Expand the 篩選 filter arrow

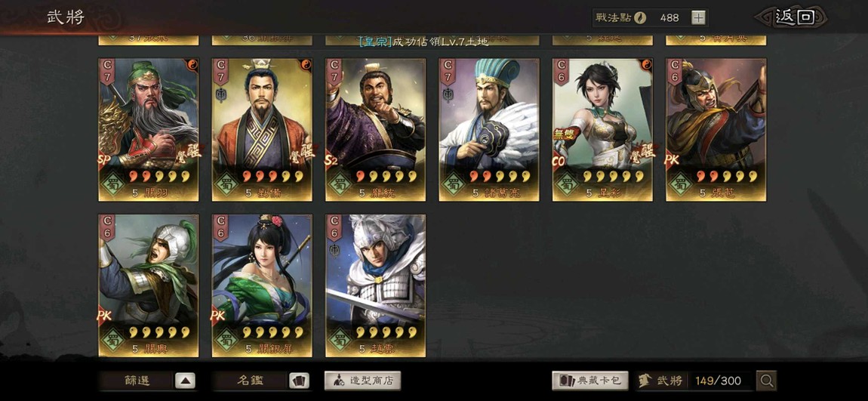pyautogui.click(x=186, y=381)
